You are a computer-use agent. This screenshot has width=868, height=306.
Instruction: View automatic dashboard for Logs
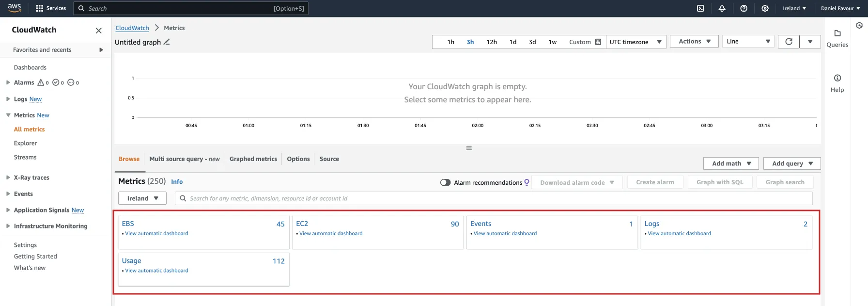point(680,233)
